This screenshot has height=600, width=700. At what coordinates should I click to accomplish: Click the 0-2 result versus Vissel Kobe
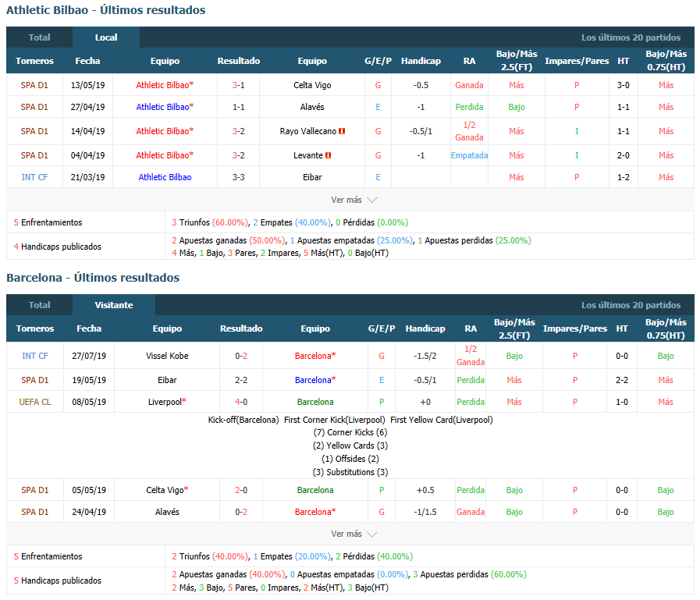(x=241, y=356)
